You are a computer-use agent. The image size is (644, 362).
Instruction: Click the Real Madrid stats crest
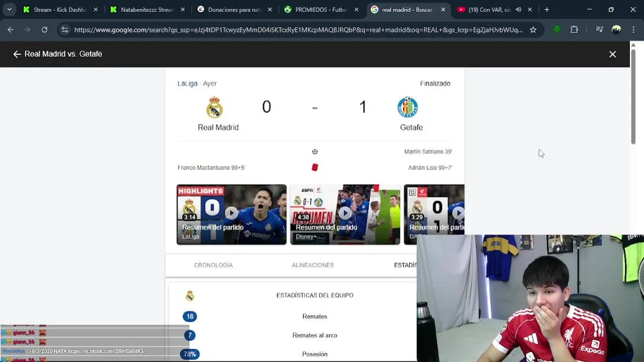coord(190,296)
